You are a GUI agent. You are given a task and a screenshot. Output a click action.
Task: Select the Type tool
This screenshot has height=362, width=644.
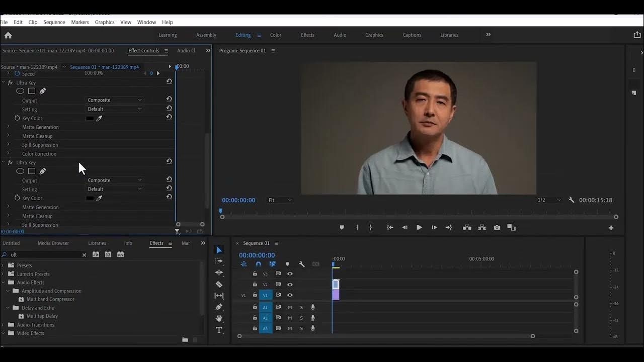click(x=219, y=330)
